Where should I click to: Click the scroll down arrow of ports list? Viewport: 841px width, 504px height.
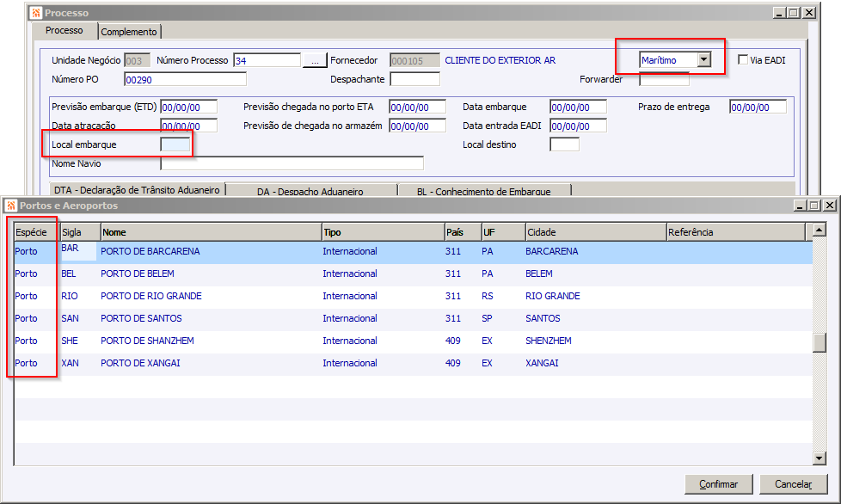coord(819,458)
